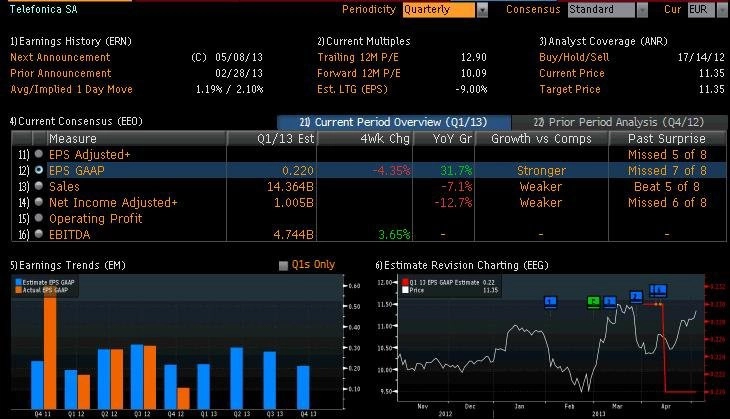Click orange Actual EPS GAAP legend swatch
730x419 pixels.
[19, 290]
